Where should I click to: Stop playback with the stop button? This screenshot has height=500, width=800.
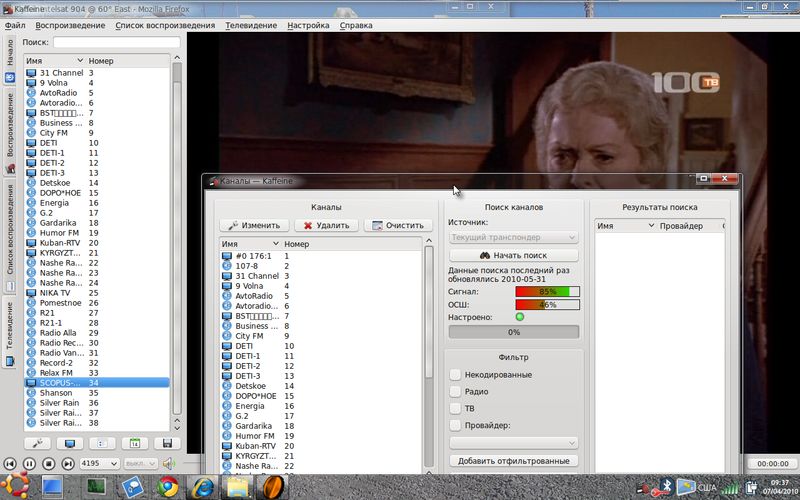[49, 463]
